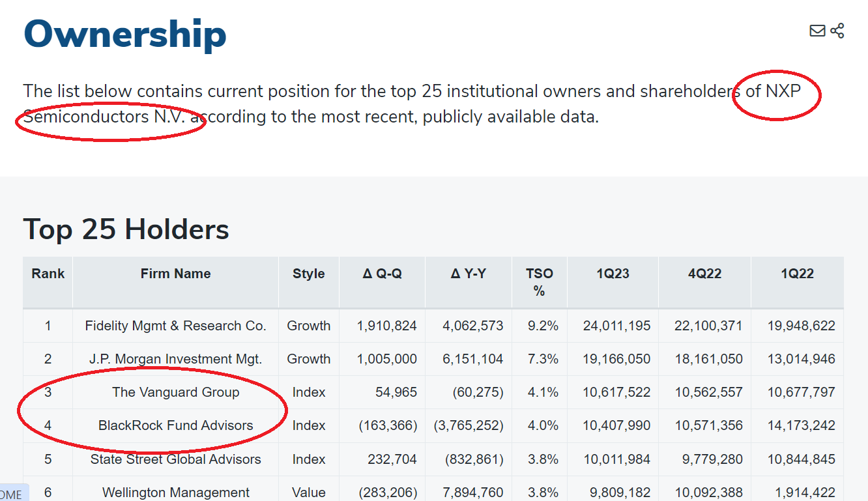Click Wellington's Δ Y-Y value 7,894,760
The image size is (868, 501).
pyautogui.click(x=473, y=493)
